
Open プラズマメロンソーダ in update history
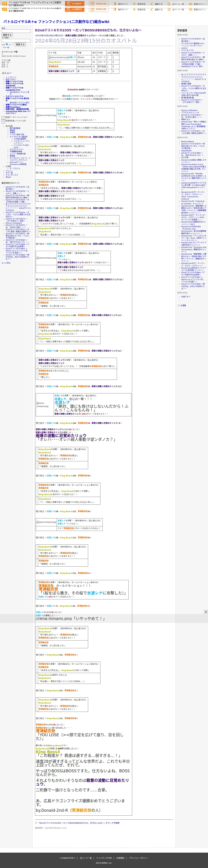pos(190,113)
